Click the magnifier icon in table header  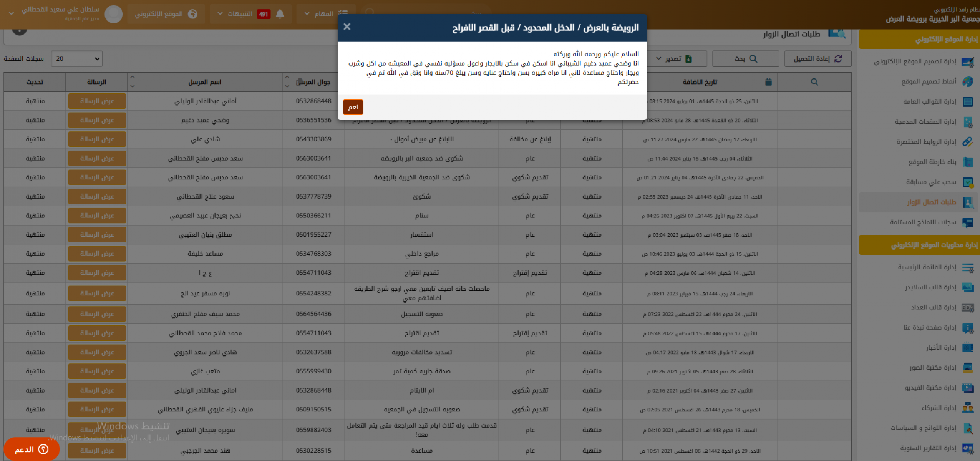coord(814,82)
